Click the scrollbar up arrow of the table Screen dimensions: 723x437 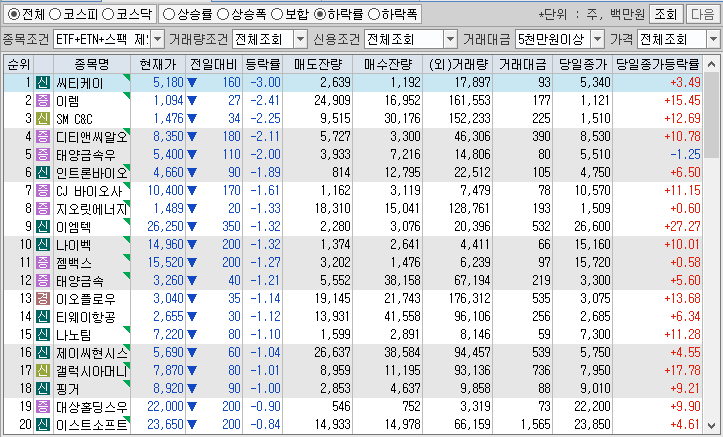(711, 65)
